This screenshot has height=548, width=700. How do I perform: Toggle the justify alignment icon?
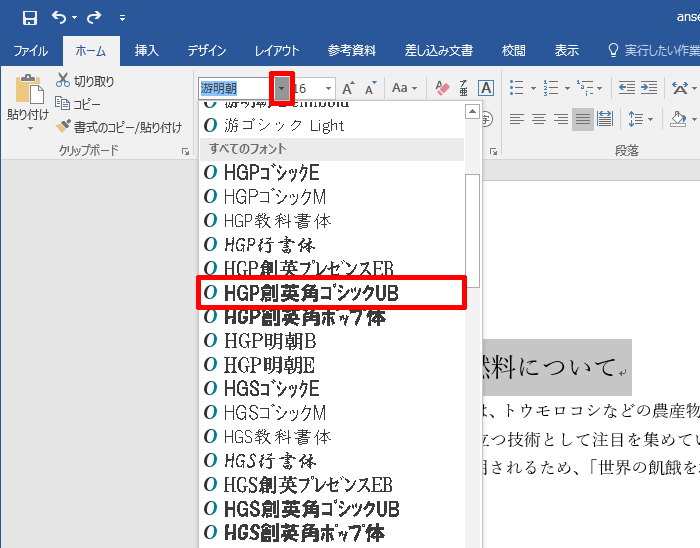pyautogui.click(x=583, y=119)
